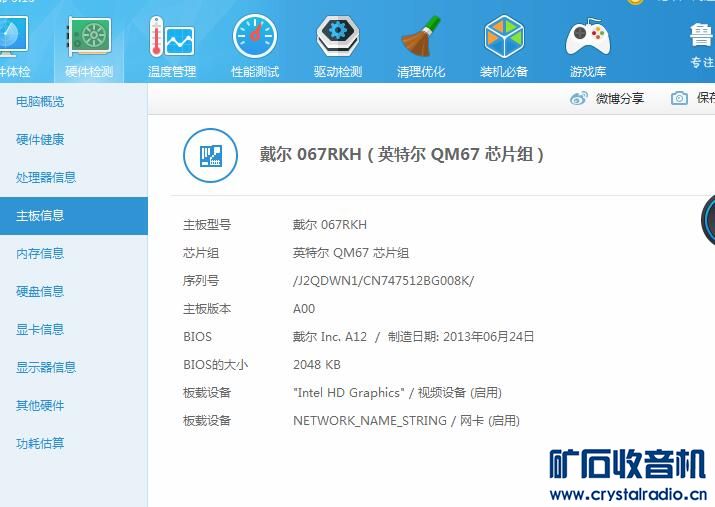Screen dimensions: 715x507
Task: Click the 戴尔 067RKH heading title
Action: (401, 154)
